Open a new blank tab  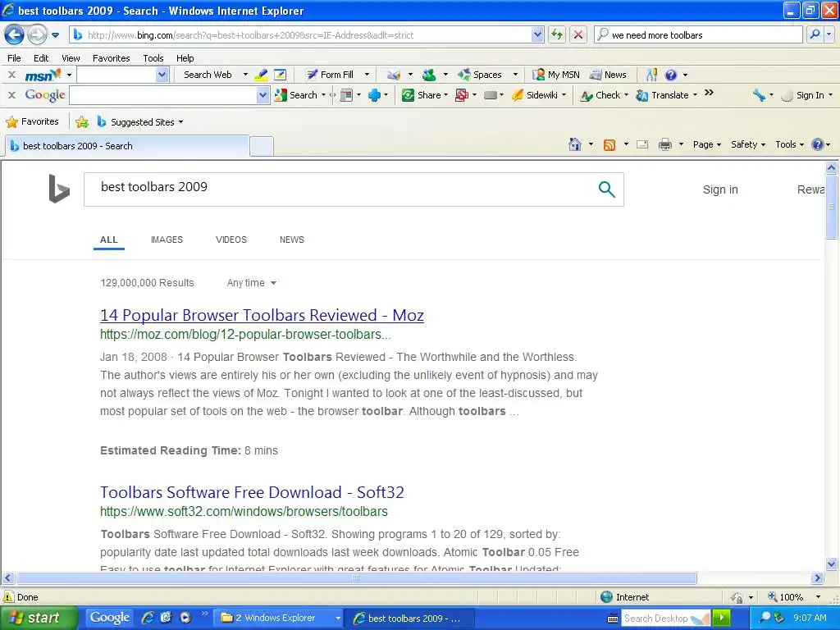(x=262, y=146)
